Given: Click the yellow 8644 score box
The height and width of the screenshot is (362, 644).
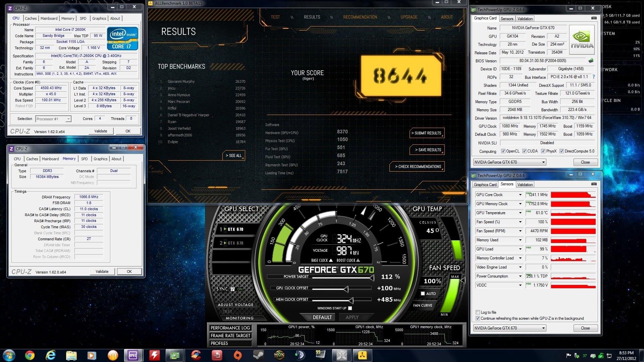Looking at the screenshot, I should point(401,76).
